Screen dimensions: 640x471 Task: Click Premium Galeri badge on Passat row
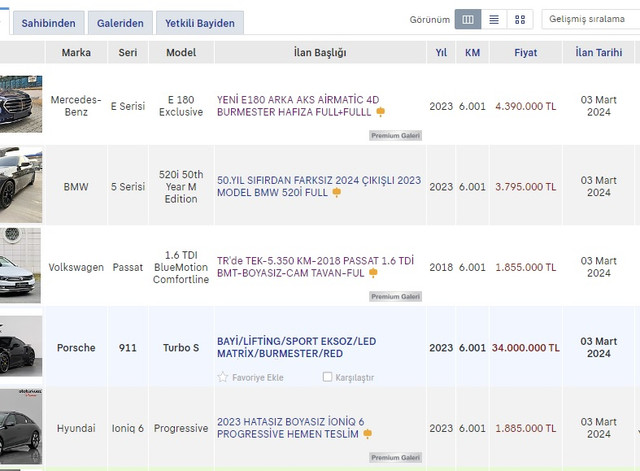pyautogui.click(x=396, y=296)
